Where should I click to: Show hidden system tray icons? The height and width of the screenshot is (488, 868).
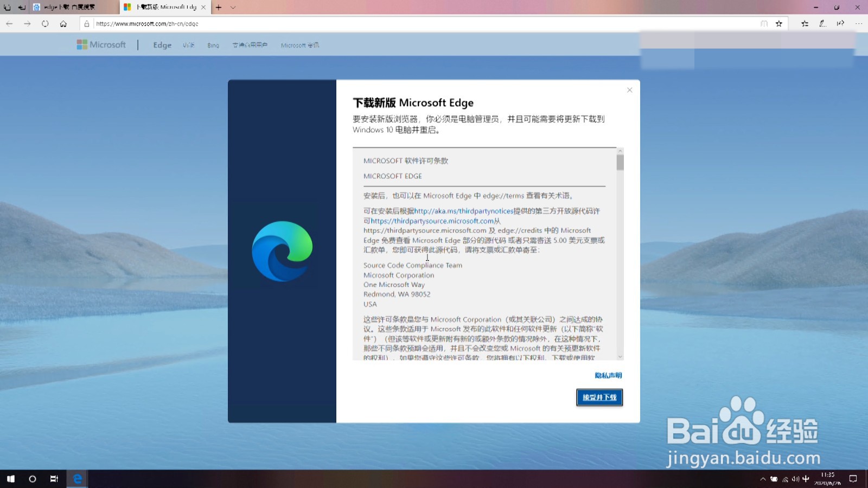tap(763, 479)
